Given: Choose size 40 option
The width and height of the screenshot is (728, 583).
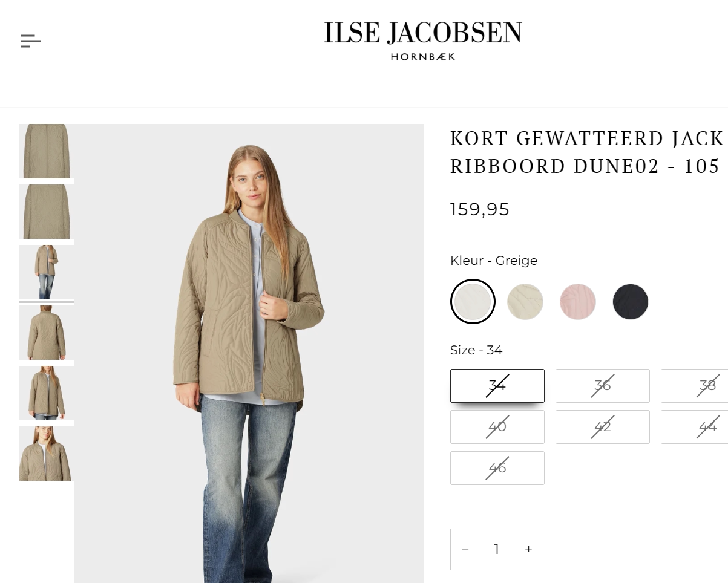Looking at the screenshot, I should [497, 427].
